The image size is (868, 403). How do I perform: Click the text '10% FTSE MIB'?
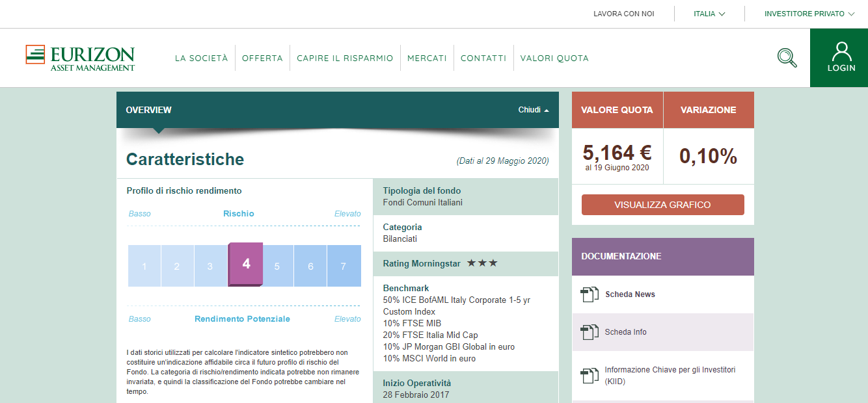pos(412,324)
